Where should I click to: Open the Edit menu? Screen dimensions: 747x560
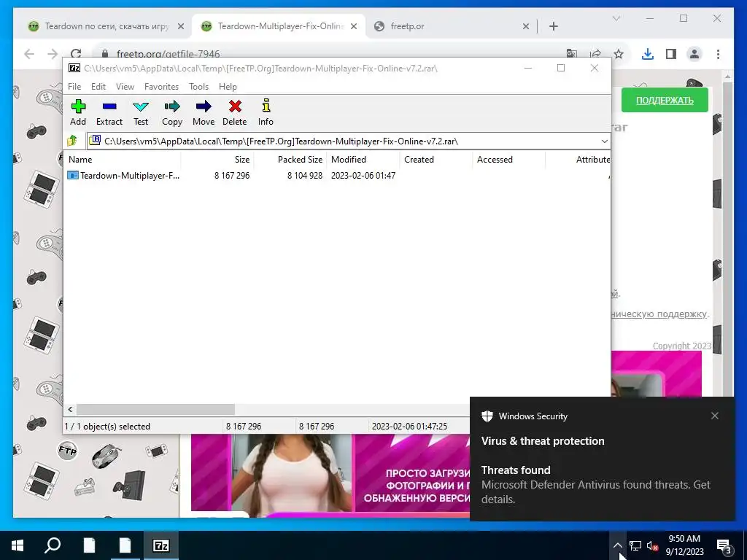[x=98, y=87]
